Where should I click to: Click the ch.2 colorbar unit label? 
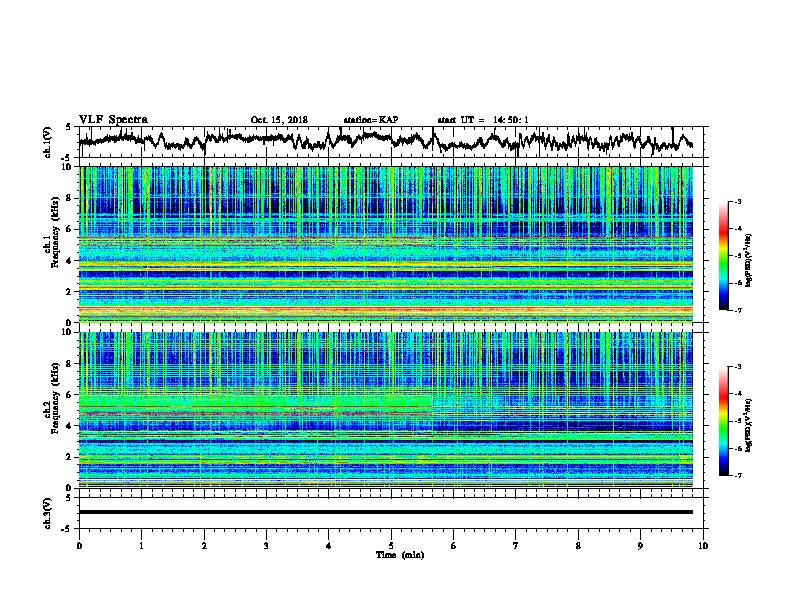(x=749, y=425)
